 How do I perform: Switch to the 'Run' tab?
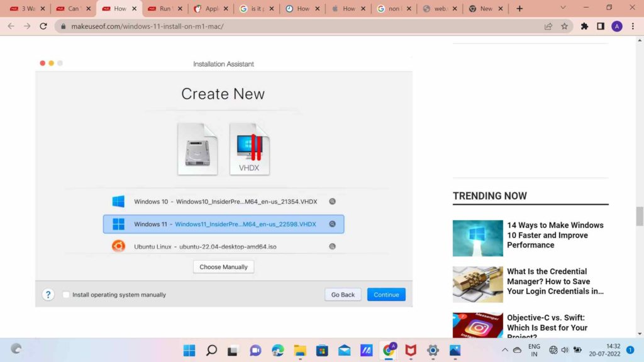[165, 9]
